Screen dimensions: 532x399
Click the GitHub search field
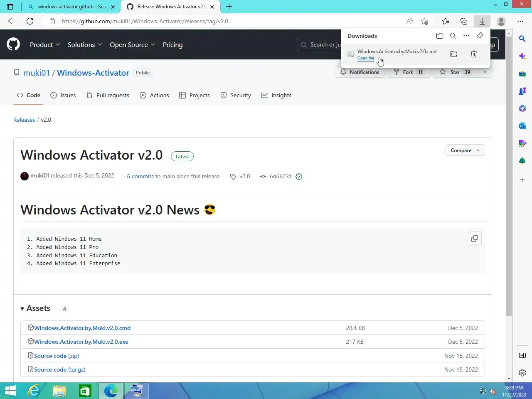[319, 45]
